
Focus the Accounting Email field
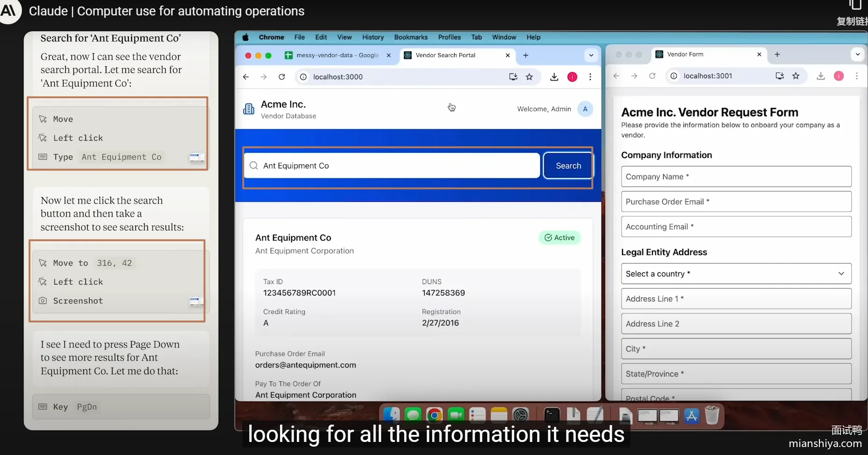[736, 227]
